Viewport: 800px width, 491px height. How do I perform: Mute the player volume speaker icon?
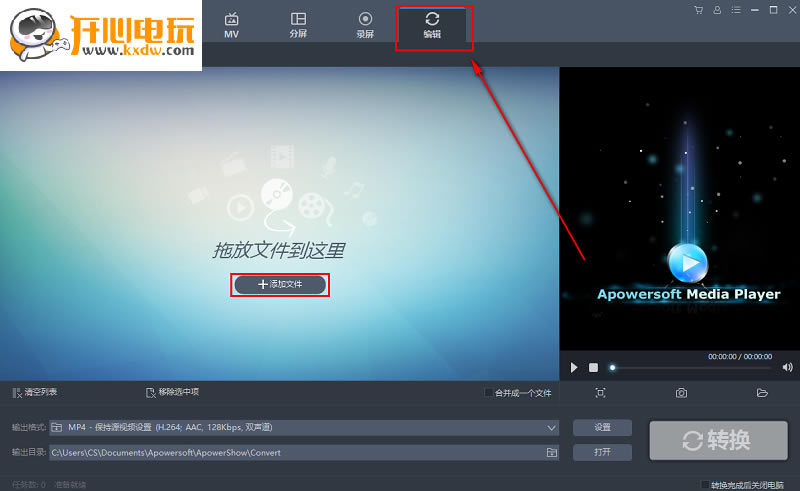787,367
